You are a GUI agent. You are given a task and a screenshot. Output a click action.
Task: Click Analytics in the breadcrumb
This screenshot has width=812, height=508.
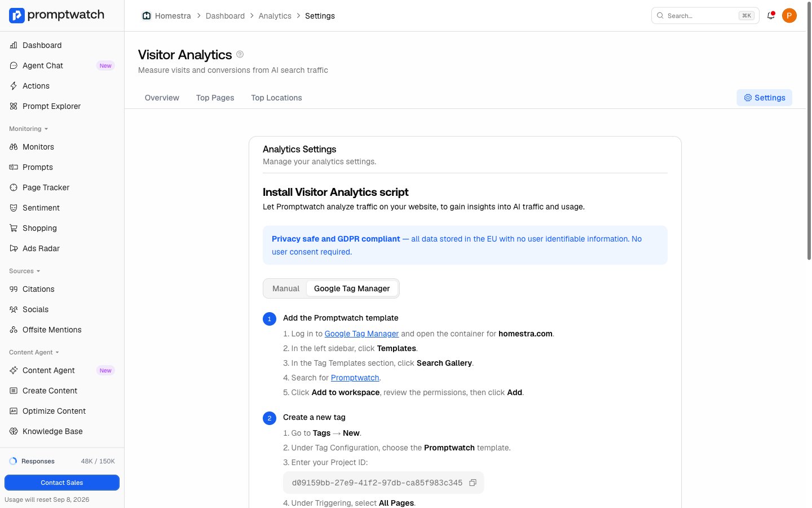(x=275, y=16)
